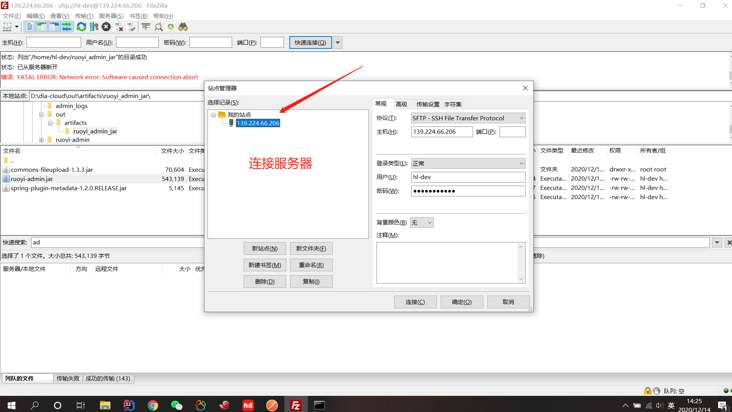Switch to the 传输设置 tab
732x412 pixels.
click(428, 104)
